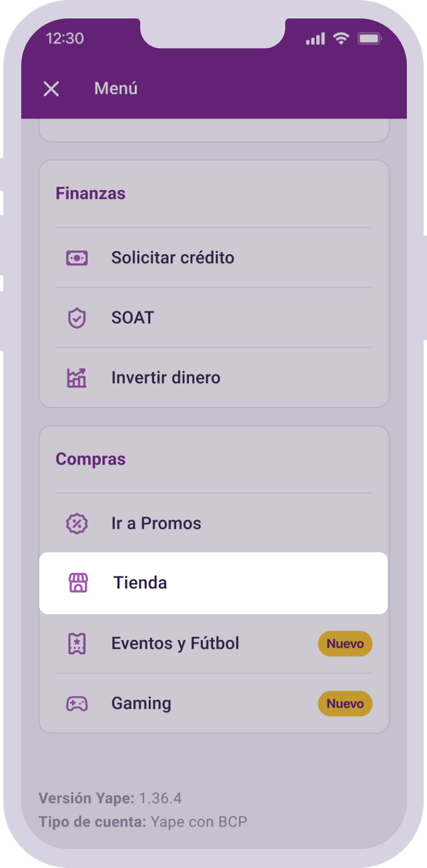Tap the Solicitar crédito money icon

point(77,258)
